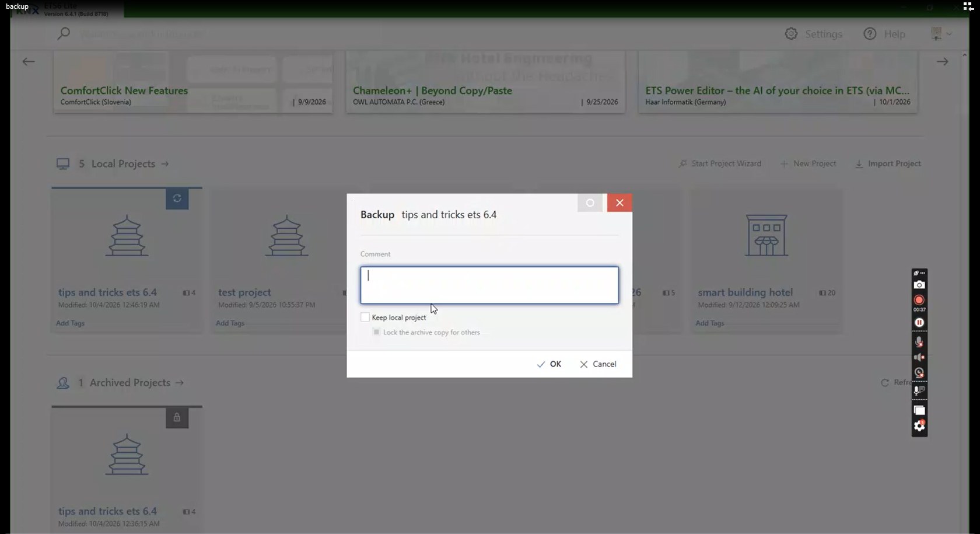
Task: Click the recorder voice narration icon
Action: tap(919, 390)
